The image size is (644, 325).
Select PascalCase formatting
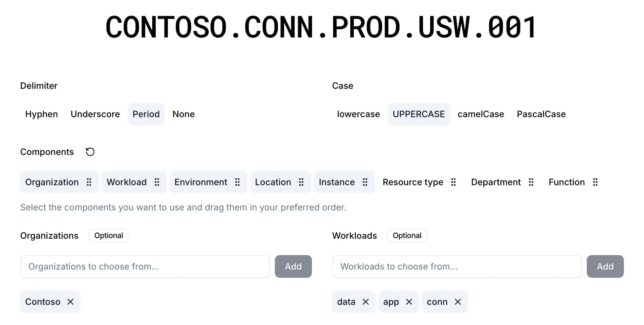[541, 114]
